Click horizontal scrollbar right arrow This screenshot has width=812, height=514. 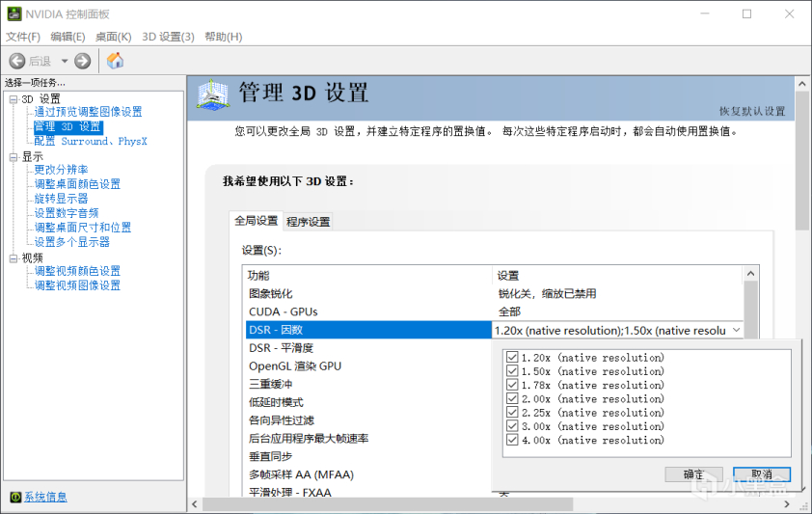tap(787, 504)
